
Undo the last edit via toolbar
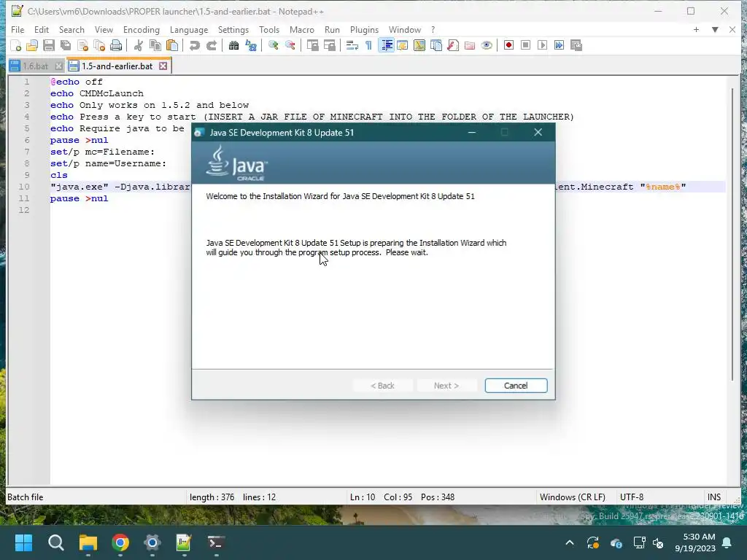click(x=194, y=45)
